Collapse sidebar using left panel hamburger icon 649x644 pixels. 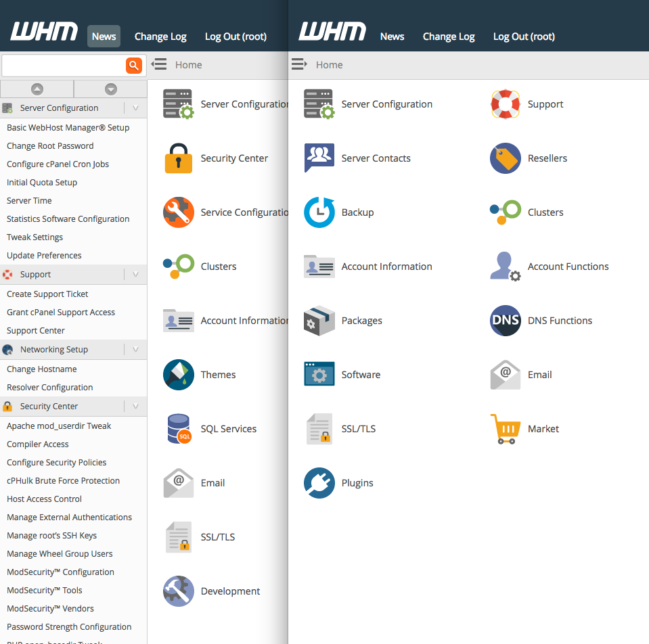(x=159, y=64)
